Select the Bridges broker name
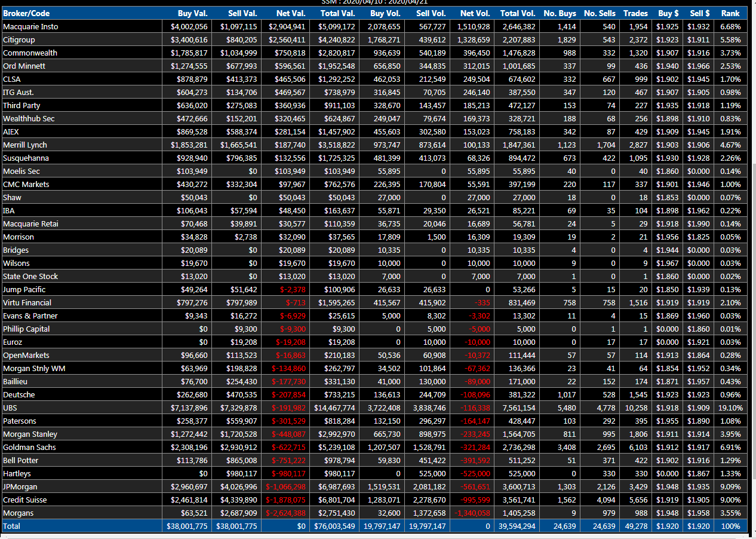 tap(16, 250)
